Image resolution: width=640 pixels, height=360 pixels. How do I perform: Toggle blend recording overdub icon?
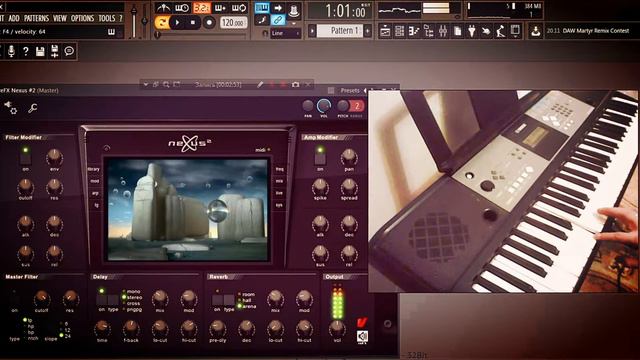click(220, 8)
